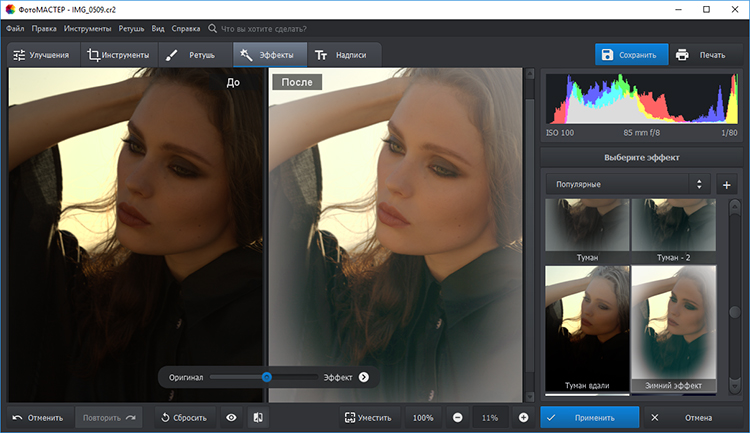The width and height of the screenshot is (750, 433).
Task: Click the search magnifier icon
Action: [x=212, y=29]
